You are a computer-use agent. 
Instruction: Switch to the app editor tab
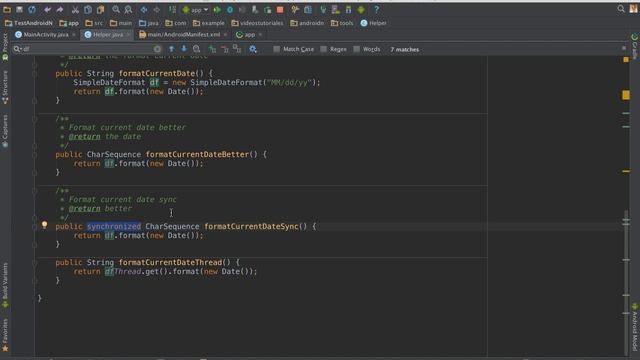(249, 35)
